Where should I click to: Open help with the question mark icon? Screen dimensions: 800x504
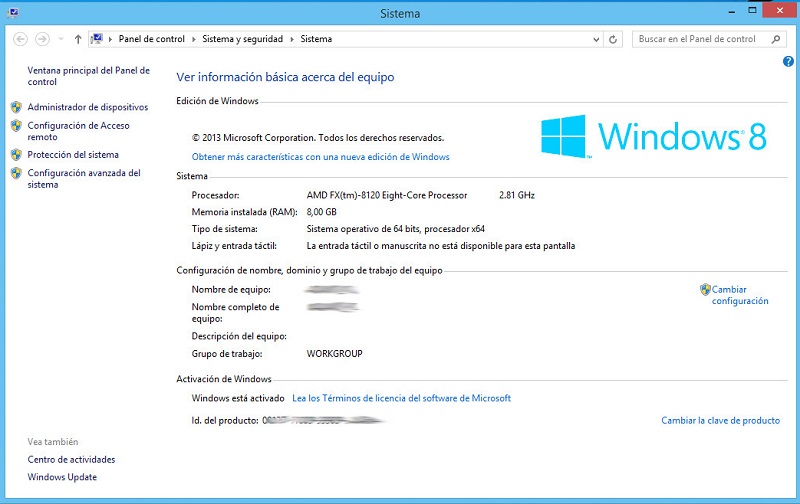788,62
